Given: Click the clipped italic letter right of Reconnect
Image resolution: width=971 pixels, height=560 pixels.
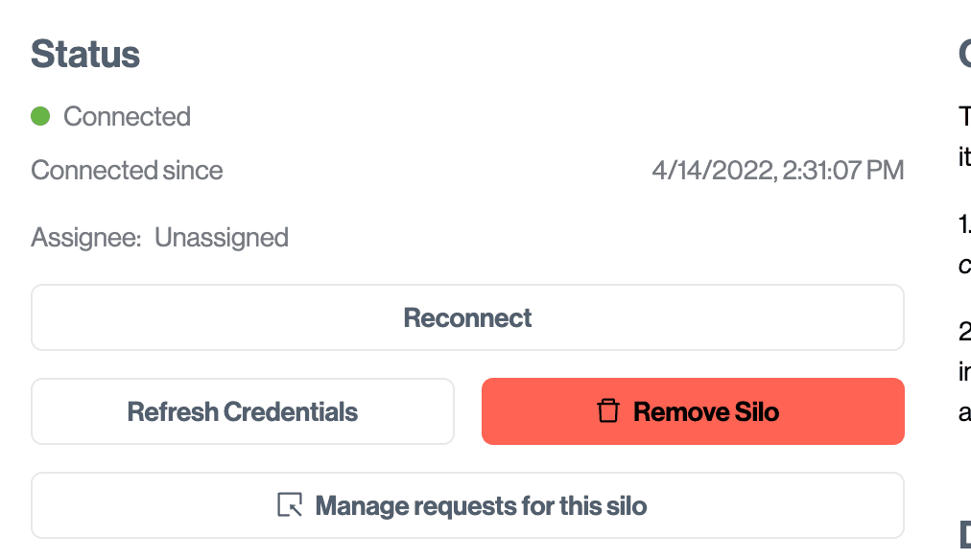Looking at the screenshot, I should pyautogui.click(x=964, y=265).
